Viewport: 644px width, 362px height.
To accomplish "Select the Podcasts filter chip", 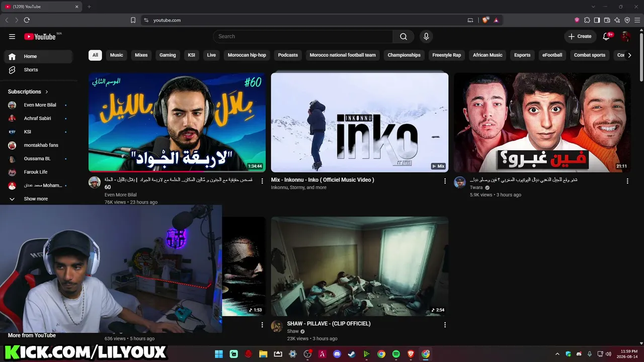I will [x=288, y=55].
